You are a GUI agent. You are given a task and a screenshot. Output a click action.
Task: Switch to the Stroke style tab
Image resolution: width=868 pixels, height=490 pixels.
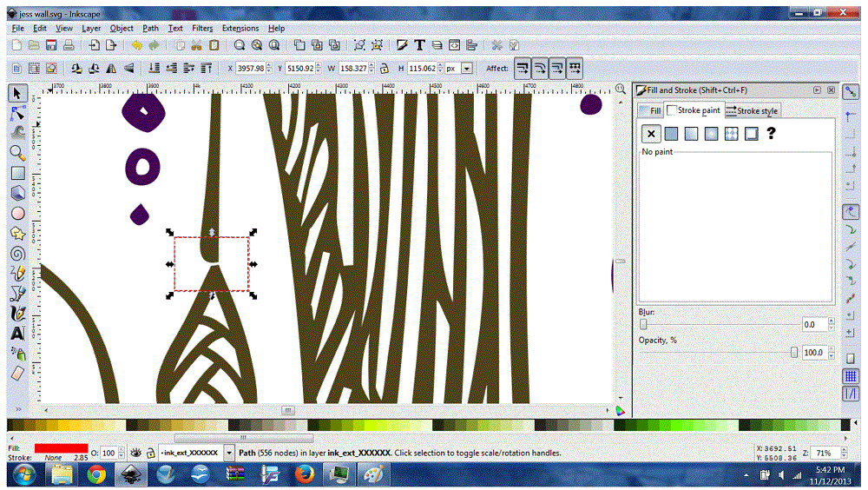pyautogui.click(x=752, y=111)
